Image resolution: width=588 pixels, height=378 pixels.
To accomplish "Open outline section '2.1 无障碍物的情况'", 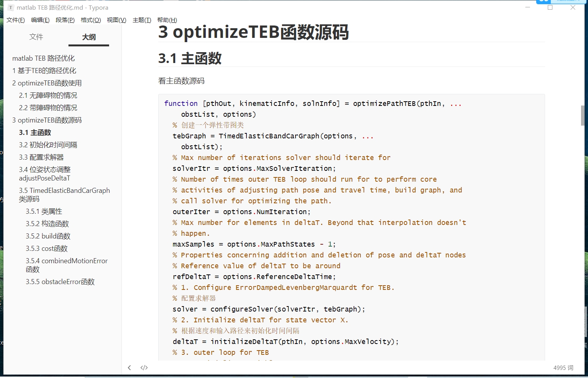I will point(48,95).
